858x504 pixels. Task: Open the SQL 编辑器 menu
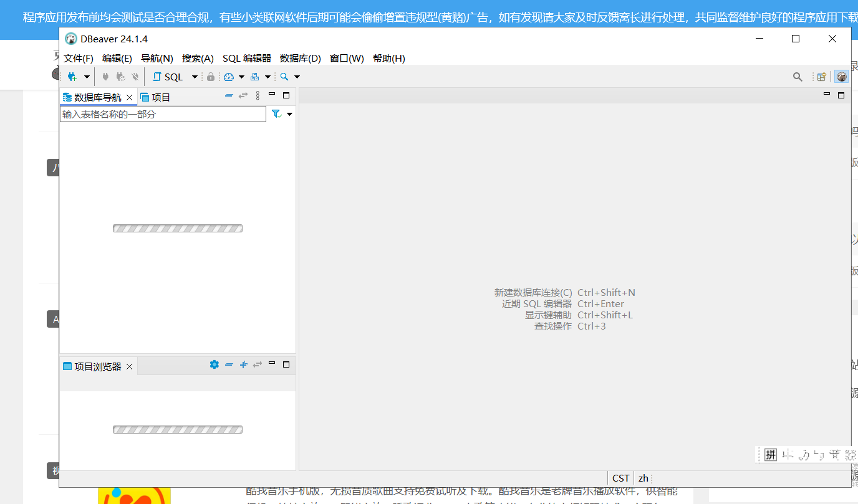[x=247, y=58]
